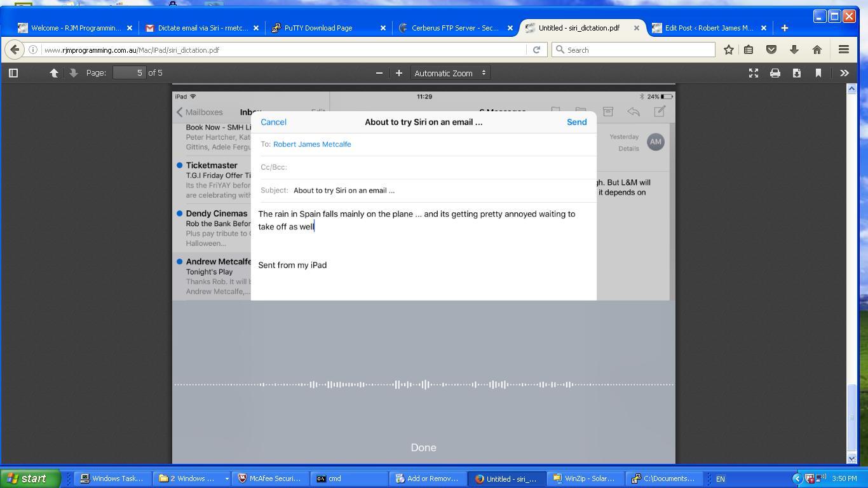Switch PDF viewer to presentation mode
Image resolution: width=868 pixels, height=488 pixels.
(x=754, y=73)
